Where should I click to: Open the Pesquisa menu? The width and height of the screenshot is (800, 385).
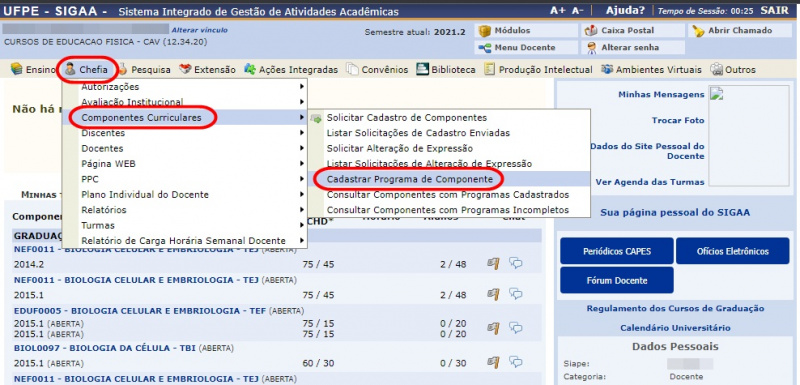tap(144, 70)
